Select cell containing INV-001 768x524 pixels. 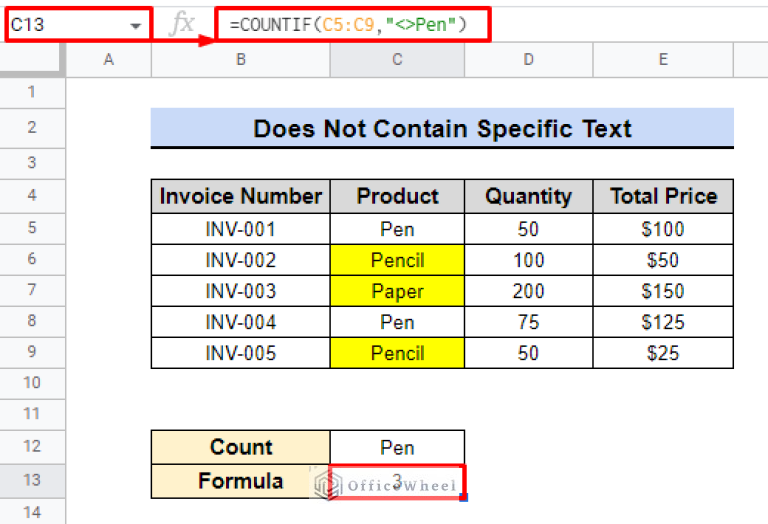240,229
